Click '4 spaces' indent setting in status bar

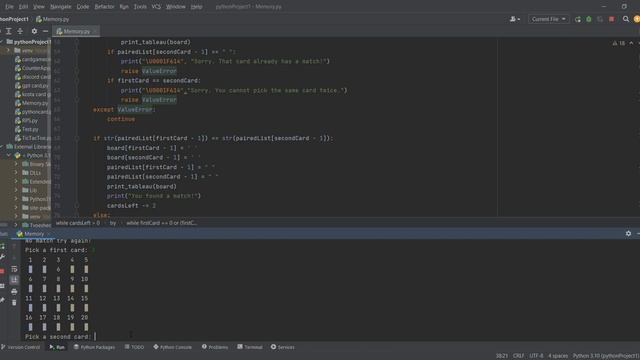[558, 356]
